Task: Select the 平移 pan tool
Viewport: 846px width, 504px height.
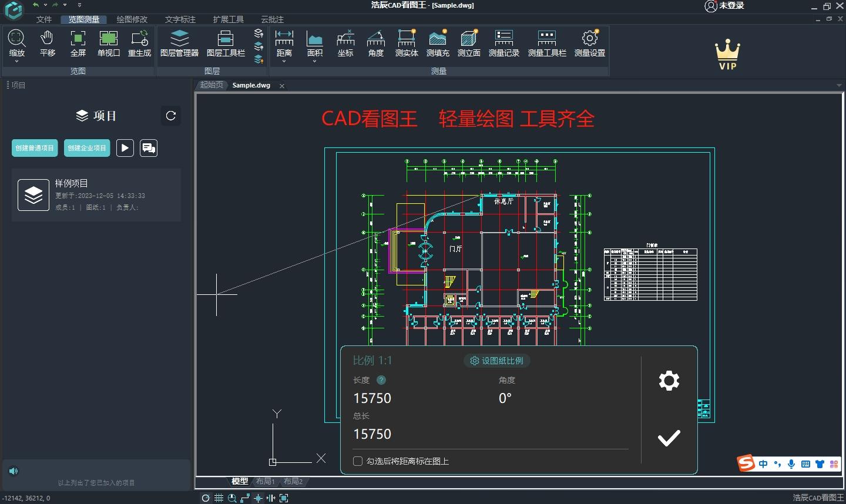Action: [x=46, y=42]
